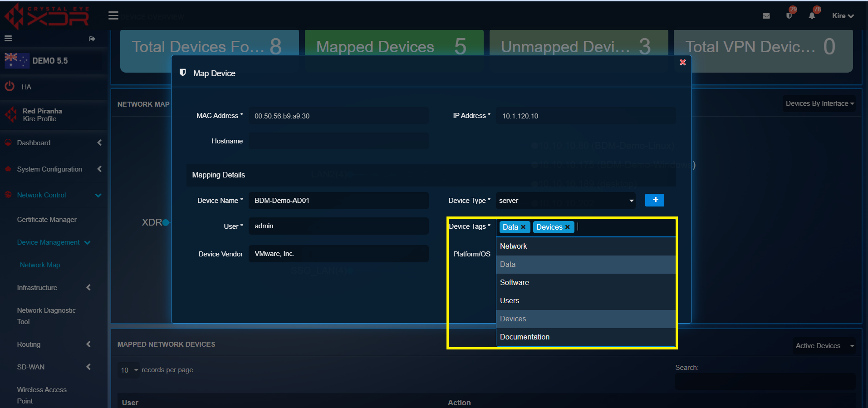Expand the Routing menu
The image size is (868, 408).
(x=54, y=344)
